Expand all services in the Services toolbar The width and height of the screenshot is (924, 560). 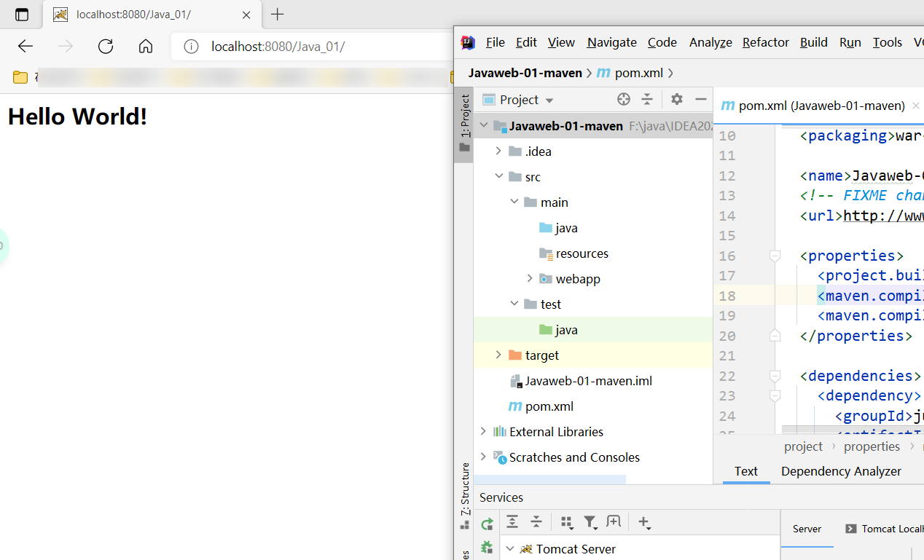tap(512, 521)
